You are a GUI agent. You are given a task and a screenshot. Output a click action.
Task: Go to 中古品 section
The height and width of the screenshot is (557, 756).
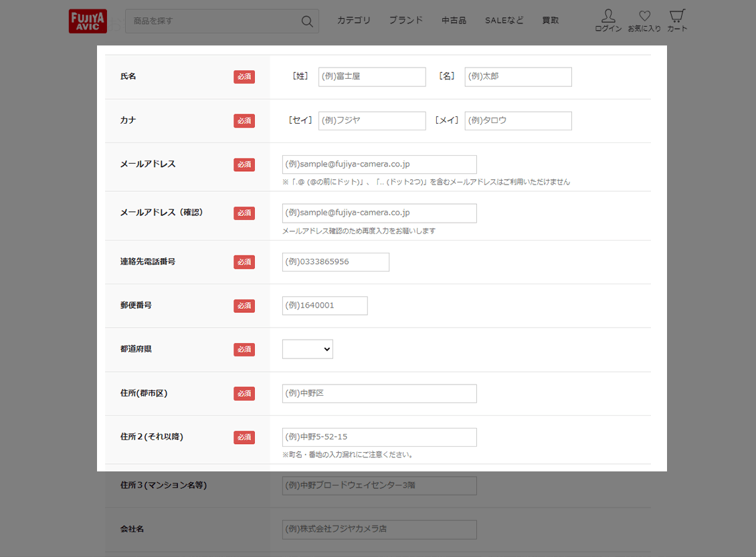point(454,20)
